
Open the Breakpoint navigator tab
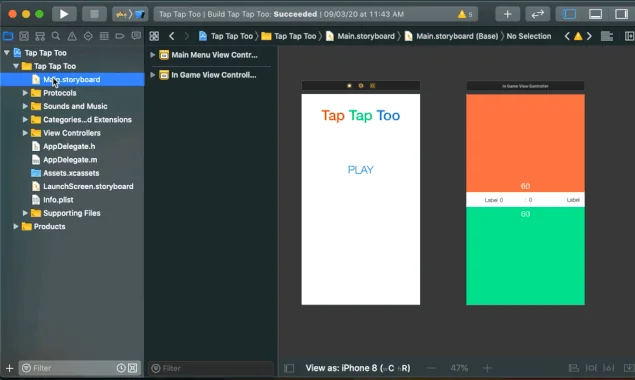tap(120, 36)
